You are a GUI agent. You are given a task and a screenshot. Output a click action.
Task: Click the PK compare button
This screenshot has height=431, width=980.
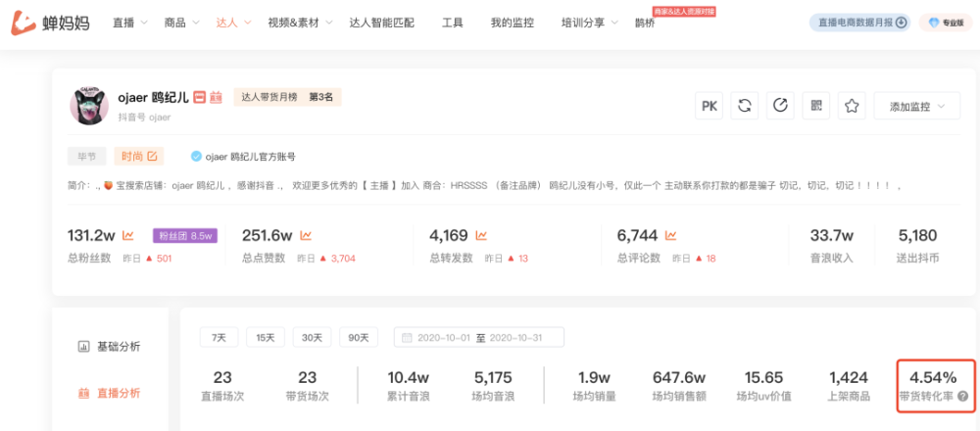tap(710, 106)
